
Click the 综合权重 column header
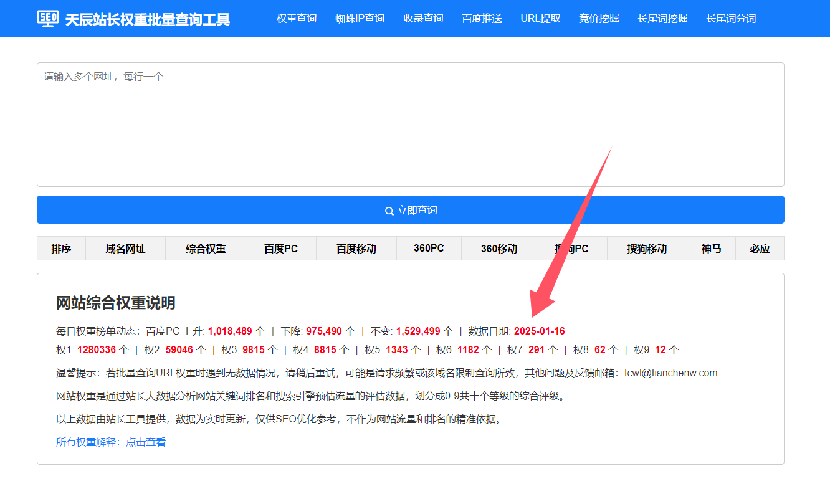206,249
